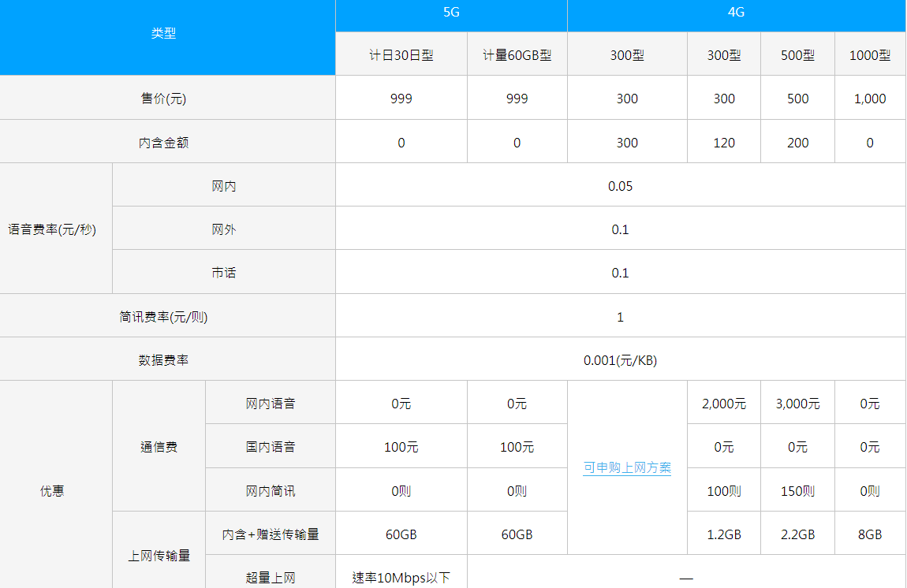Click the 1,000 price value
Screen dimensions: 907x588
pos(870,99)
